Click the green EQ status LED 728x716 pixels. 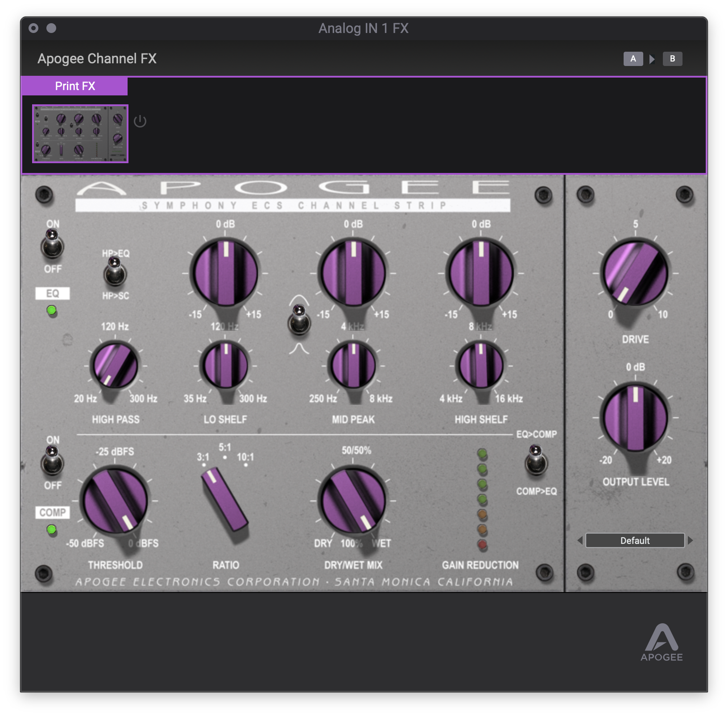click(52, 310)
